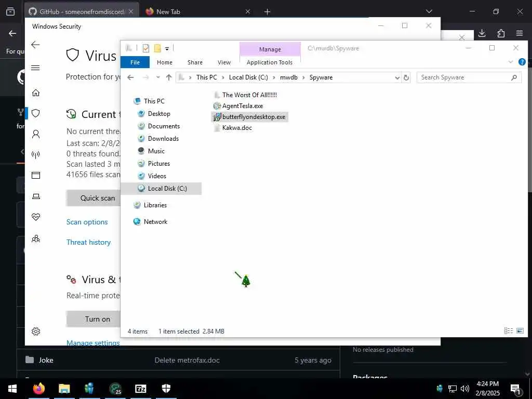Open Firefox downloads arrow icon
Screen dimensions: 532x399
point(482,33)
